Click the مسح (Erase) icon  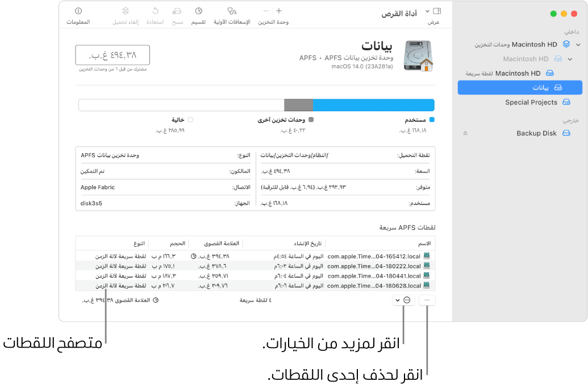point(177,11)
